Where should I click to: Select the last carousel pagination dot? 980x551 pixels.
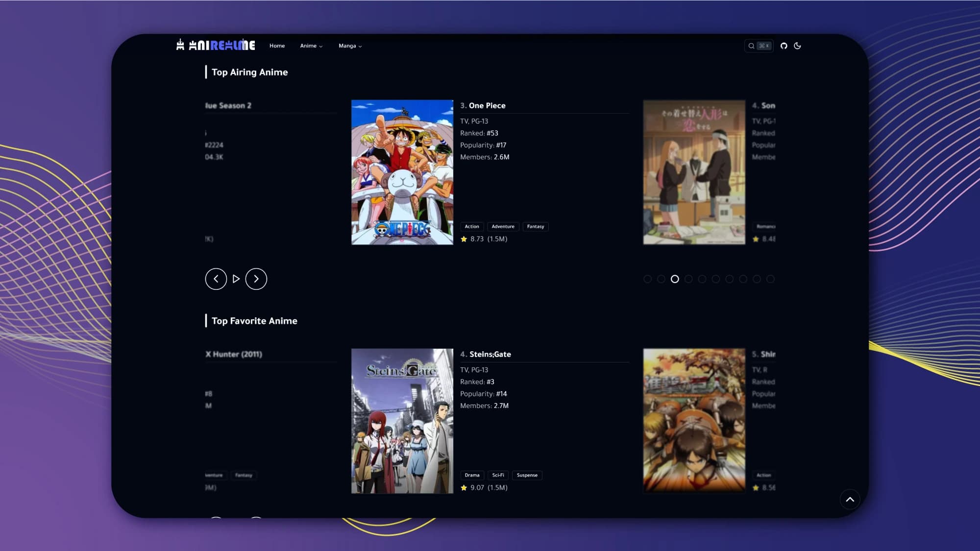[770, 279]
